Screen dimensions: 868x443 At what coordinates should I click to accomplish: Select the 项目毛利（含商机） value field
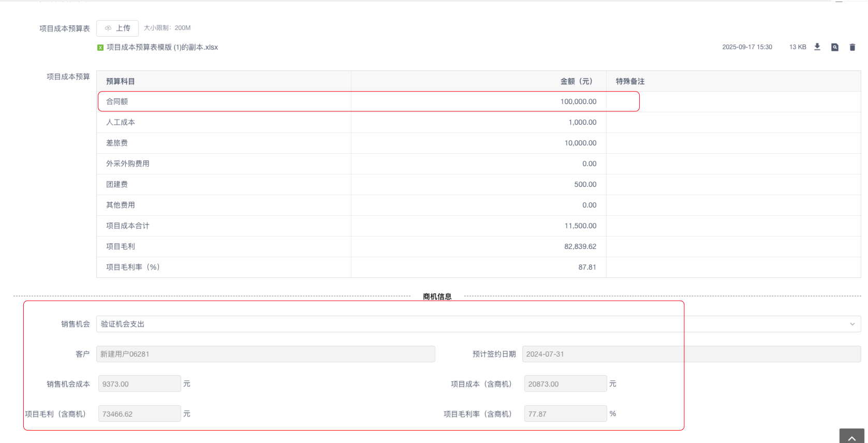[139, 414]
